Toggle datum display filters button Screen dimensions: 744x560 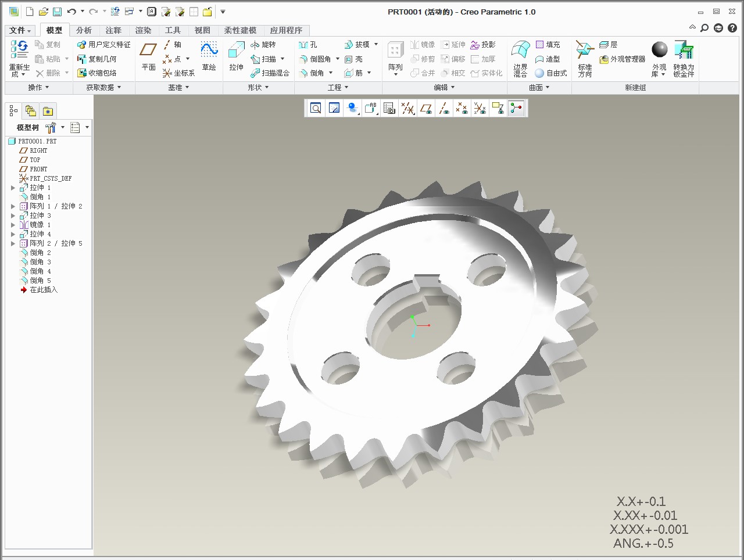point(408,108)
